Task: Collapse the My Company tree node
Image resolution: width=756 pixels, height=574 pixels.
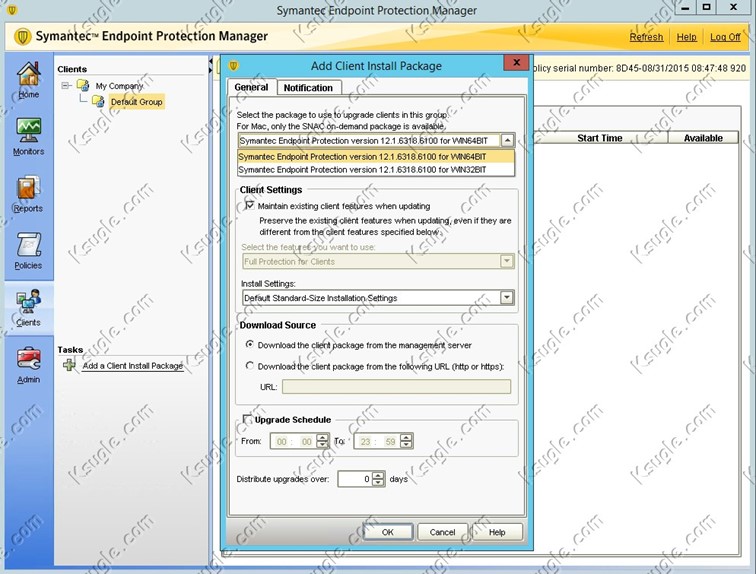Action: [65, 86]
